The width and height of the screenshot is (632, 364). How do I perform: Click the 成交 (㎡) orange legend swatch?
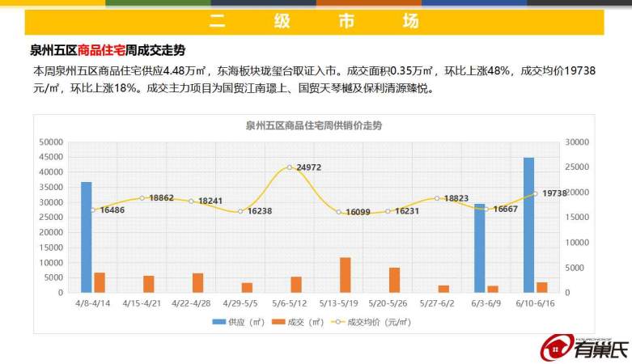tap(278, 322)
